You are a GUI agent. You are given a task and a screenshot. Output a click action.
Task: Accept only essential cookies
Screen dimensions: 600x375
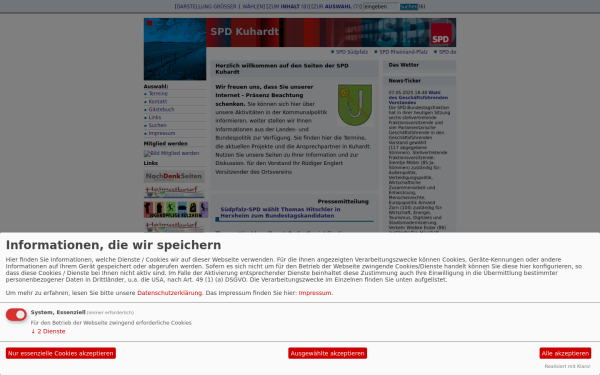pyautogui.click(x=60, y=353)
